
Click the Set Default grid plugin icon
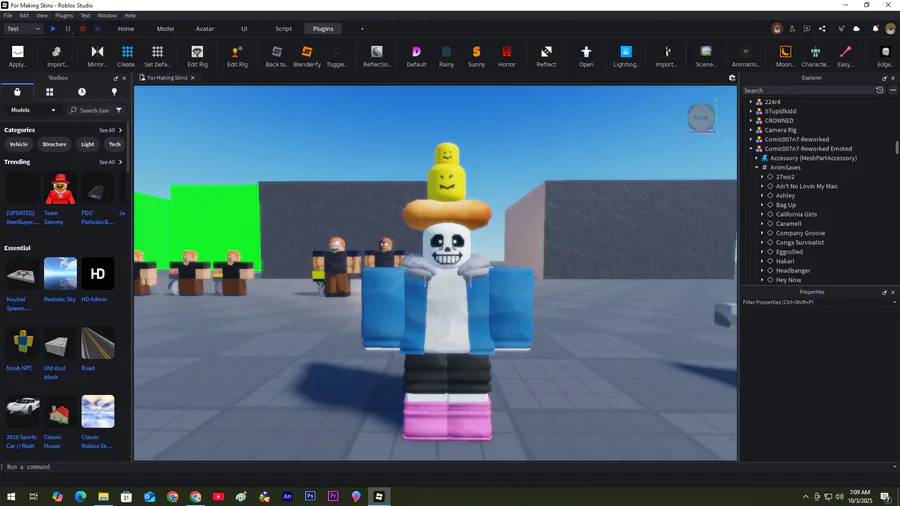pos(157,52)
